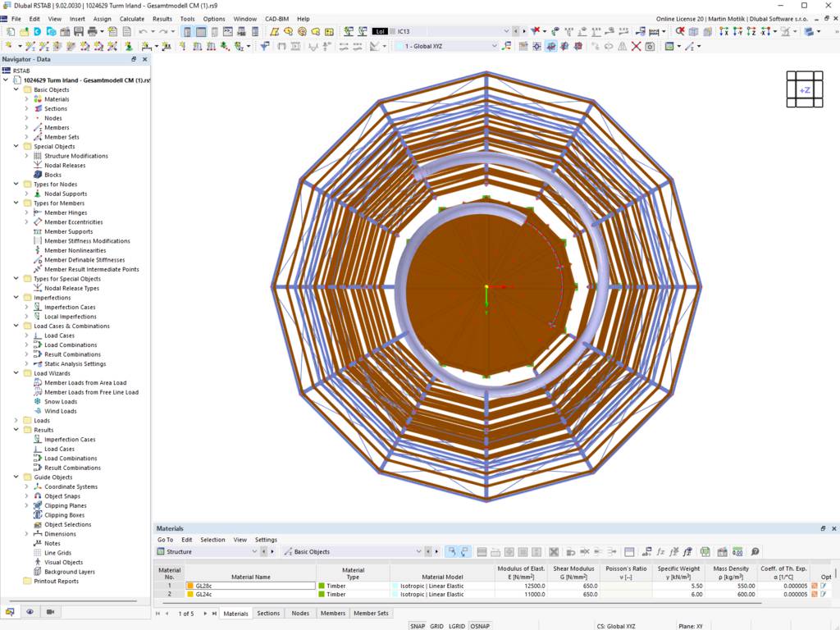Viewport: 840px width, 630px height.
Task: Click the filter funnel icon in second toolbar
Action: coord(265,46)
